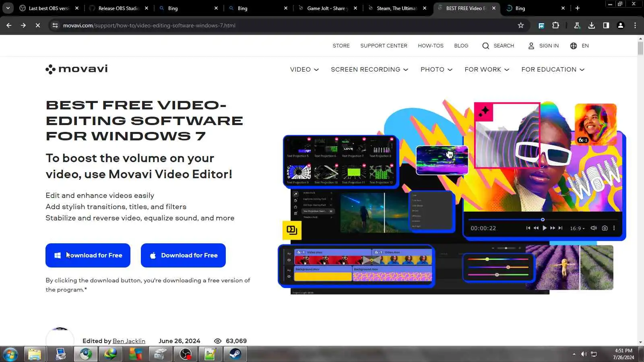Click the scrollbar down arrow

(x=640, y=342)
